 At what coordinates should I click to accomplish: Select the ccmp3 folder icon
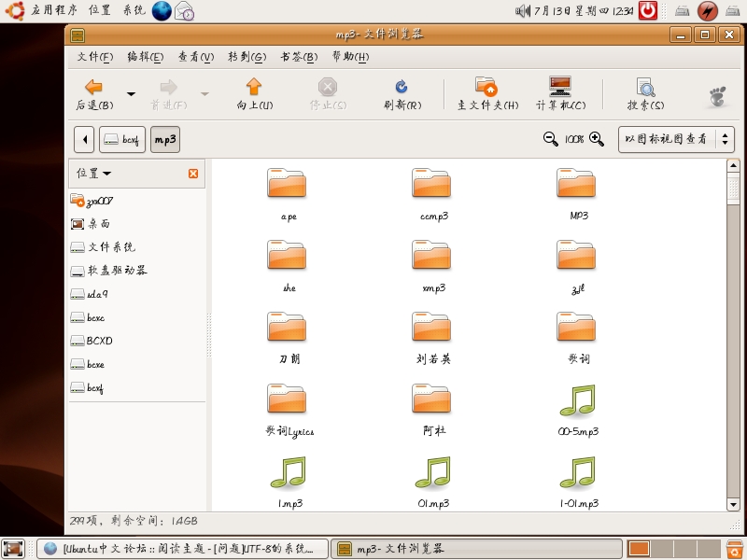[x=431, y=183]
